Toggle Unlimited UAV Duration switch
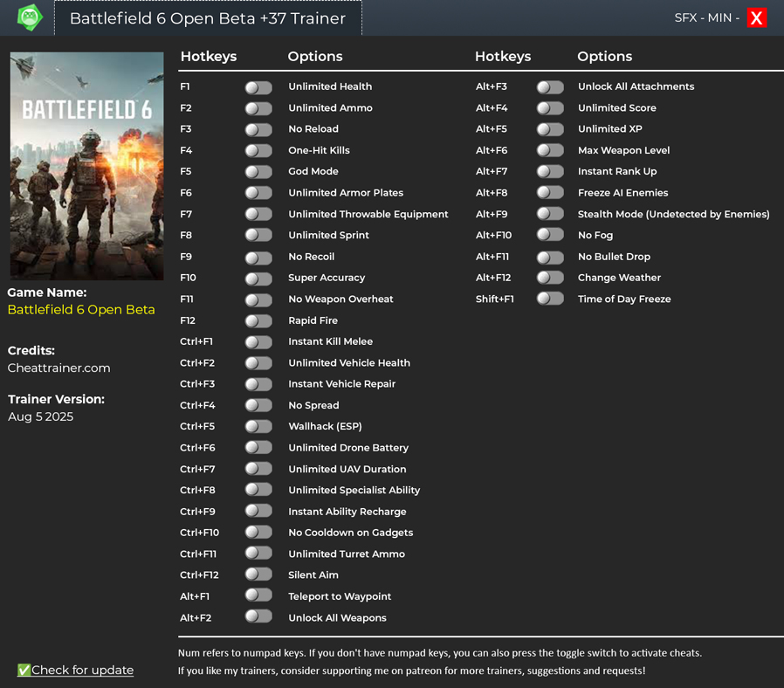Image resolution: width=784 pixels, height=688 pixels. (x=258, y=469)
